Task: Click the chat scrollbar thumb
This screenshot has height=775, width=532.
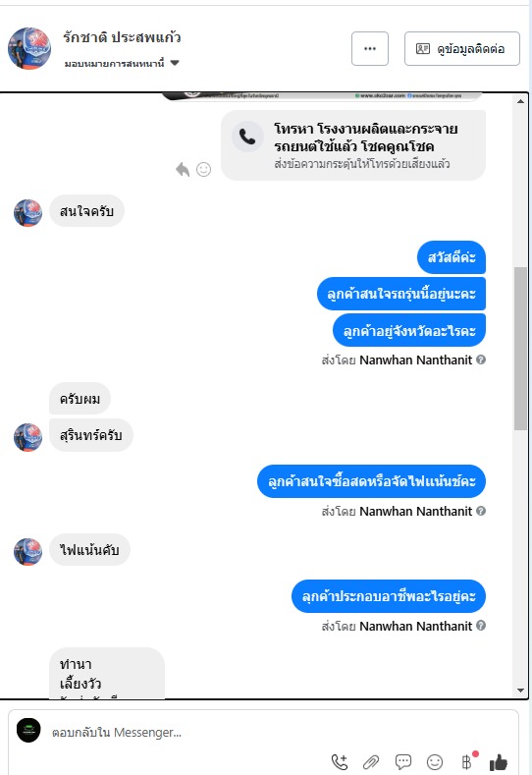Action: (x=520, y=349)
